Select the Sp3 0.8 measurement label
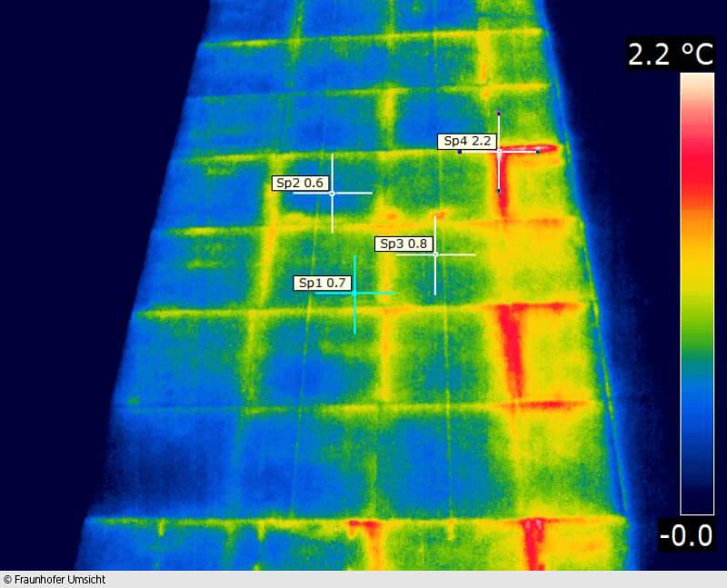Viewport: 727px width, 588px height. click(403, 244)
